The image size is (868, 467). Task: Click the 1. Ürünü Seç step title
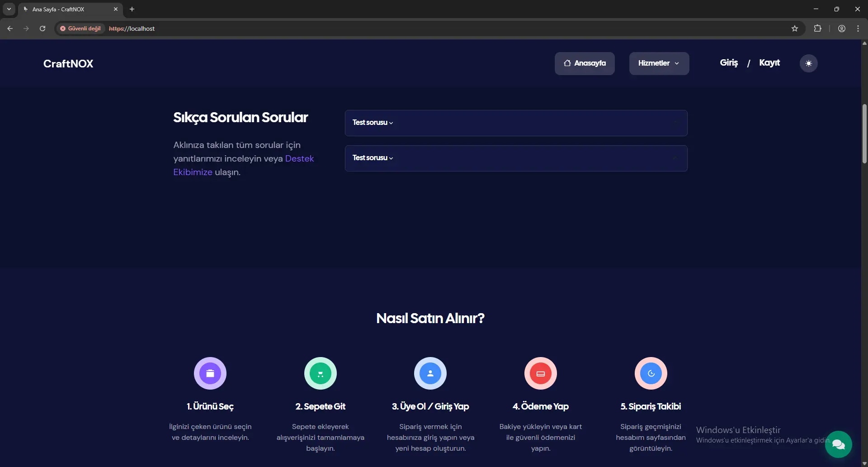coord(210,406)
